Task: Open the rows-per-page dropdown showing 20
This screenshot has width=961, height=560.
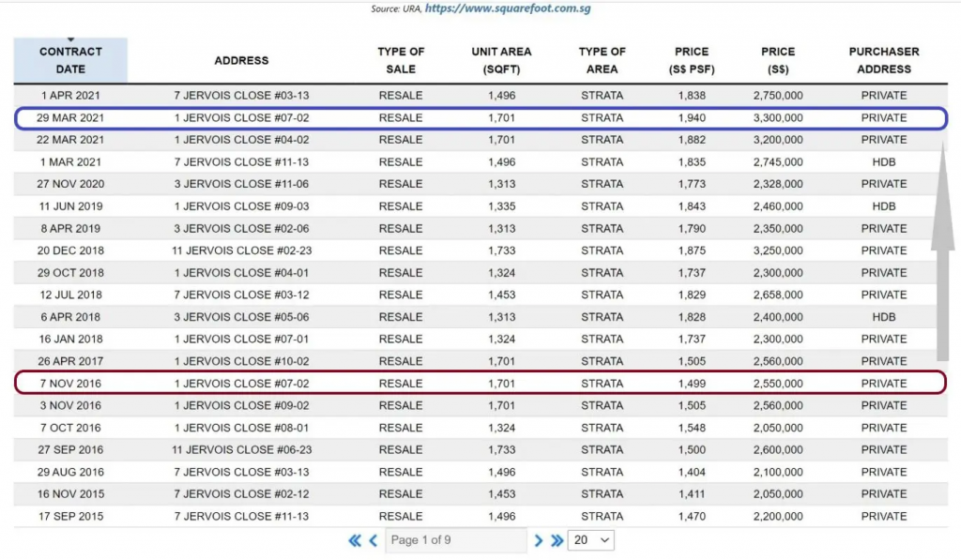Action: point(591,539)
